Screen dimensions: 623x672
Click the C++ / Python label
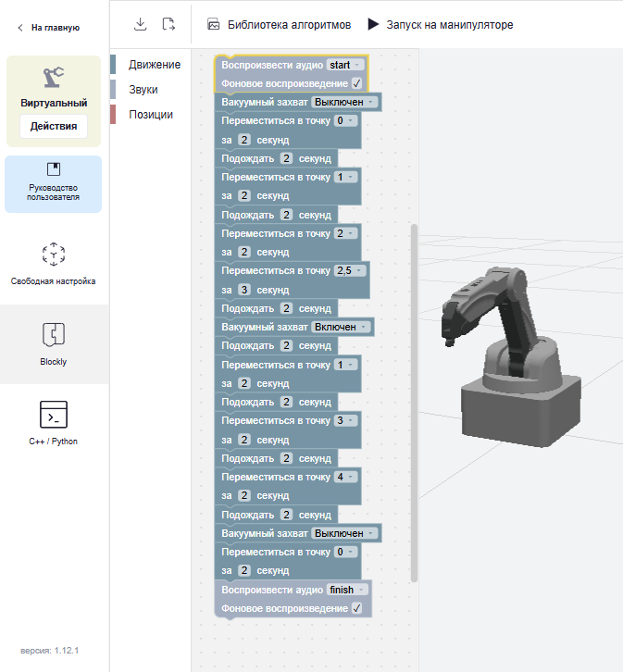pyautogui.click(x=54, y=442)
